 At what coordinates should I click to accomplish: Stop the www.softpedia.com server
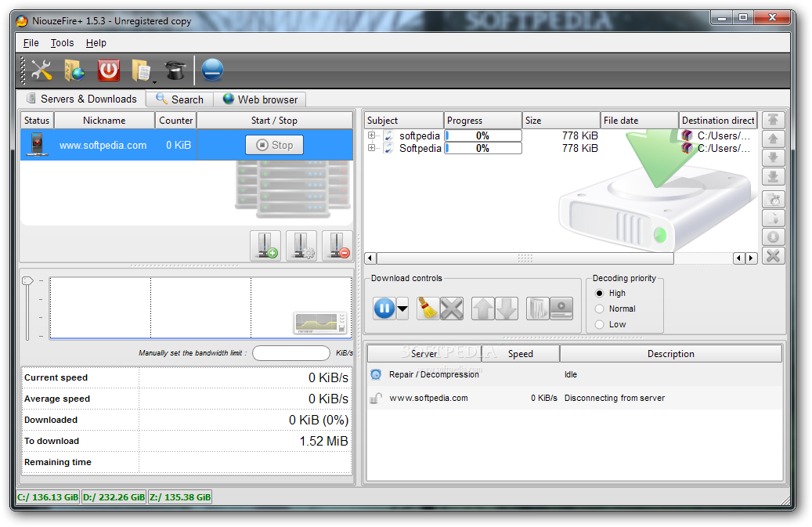click(275, 145)
